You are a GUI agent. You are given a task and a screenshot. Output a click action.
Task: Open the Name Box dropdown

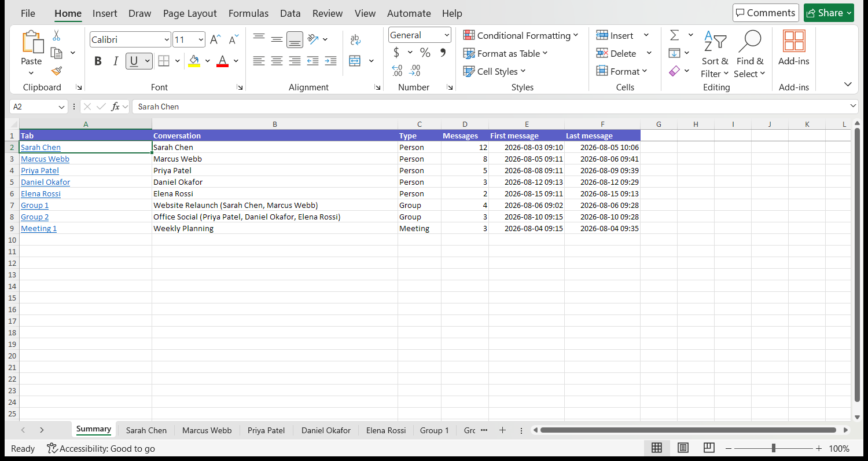pos(62,107)
